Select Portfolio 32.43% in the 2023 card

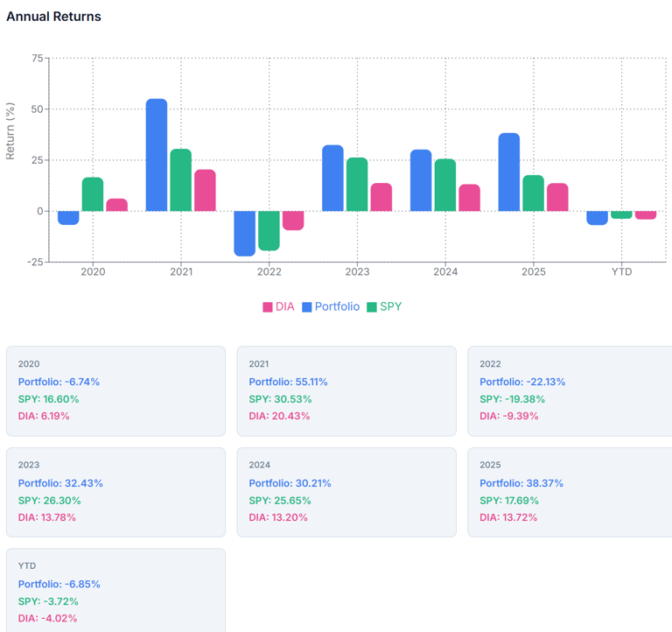tap(59, 483)
